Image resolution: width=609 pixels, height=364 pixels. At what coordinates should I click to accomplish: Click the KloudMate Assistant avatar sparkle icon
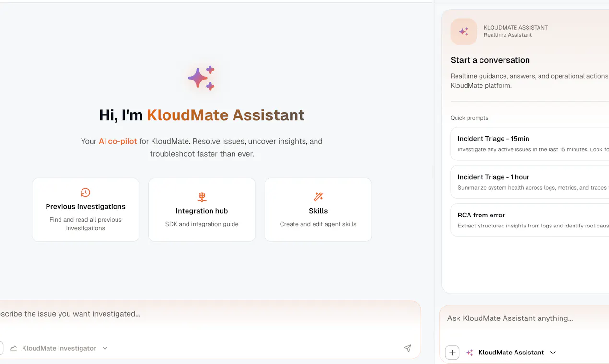point(464,32)
